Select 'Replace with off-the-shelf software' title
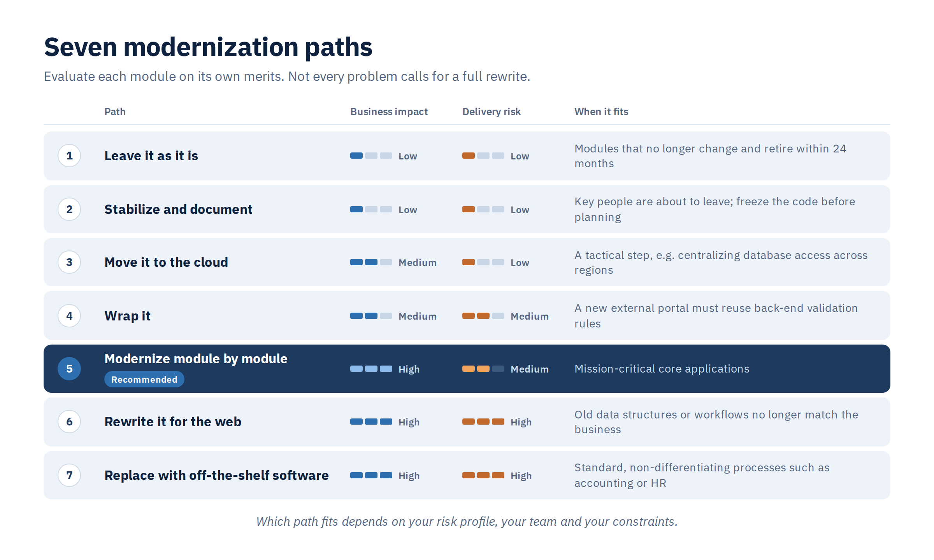 (217, 475)
